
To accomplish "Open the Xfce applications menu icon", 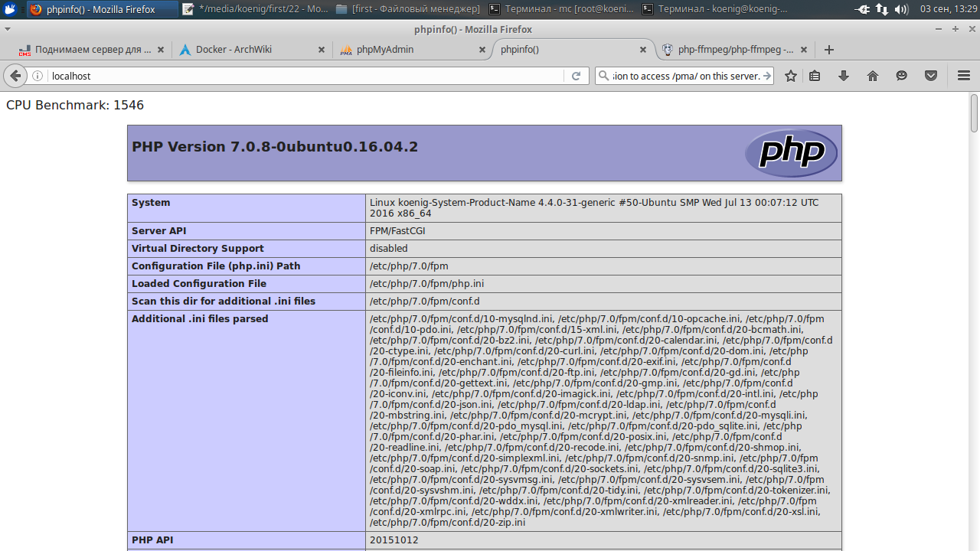I will 10,9.
